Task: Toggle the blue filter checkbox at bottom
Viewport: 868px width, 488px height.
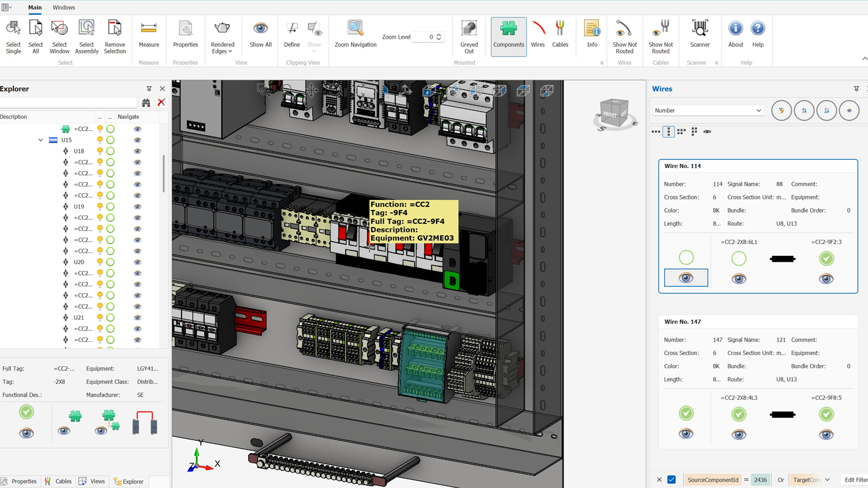Action: tap(672, 480)
